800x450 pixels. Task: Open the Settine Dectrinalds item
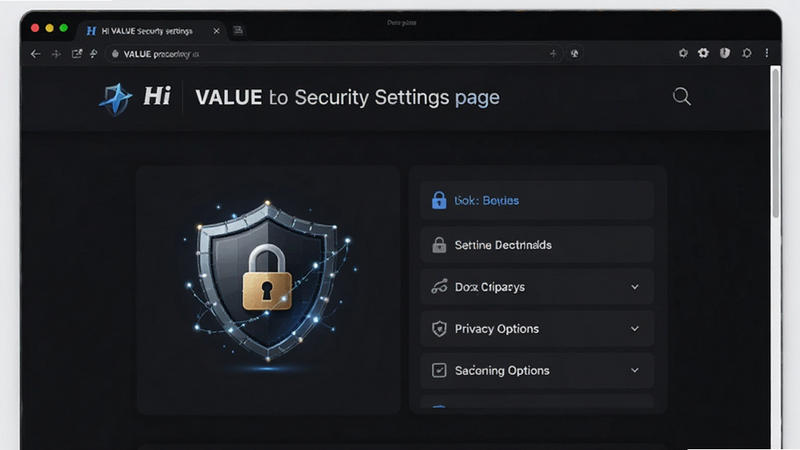click(537, 245)
